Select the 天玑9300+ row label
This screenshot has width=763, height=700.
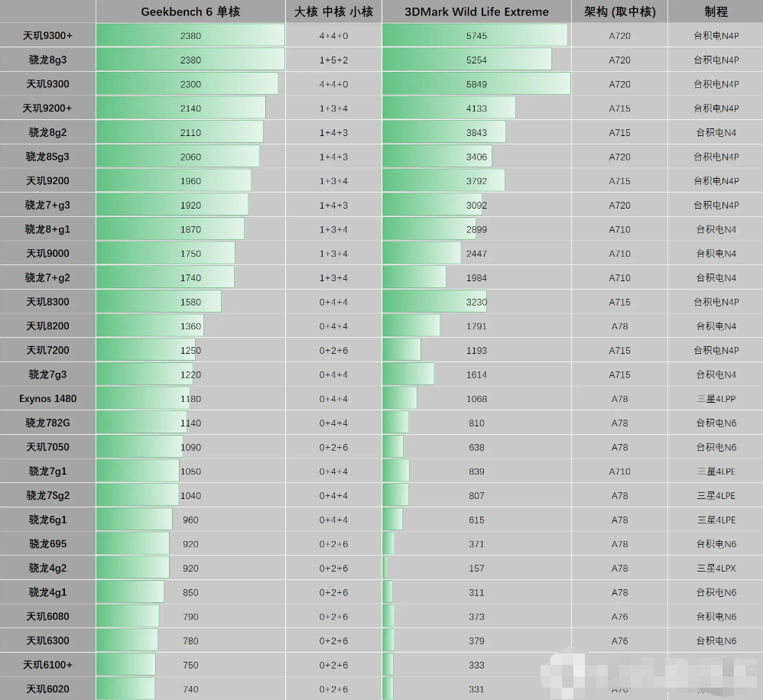47,35
